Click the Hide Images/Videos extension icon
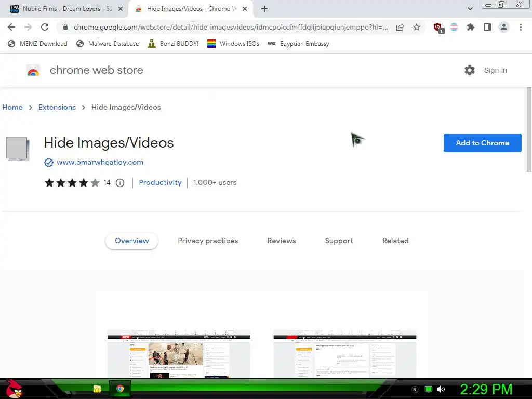This screenshot has width=532, height=399. 17,149
